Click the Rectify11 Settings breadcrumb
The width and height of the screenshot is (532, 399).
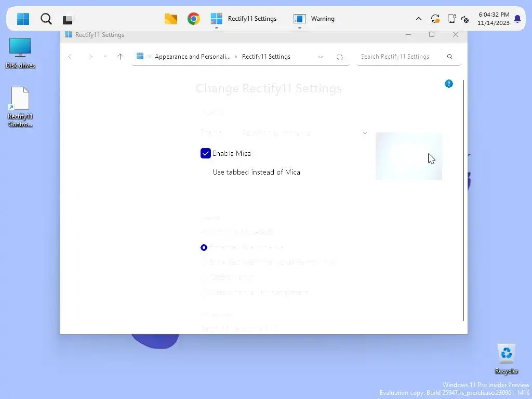[266, 57]
